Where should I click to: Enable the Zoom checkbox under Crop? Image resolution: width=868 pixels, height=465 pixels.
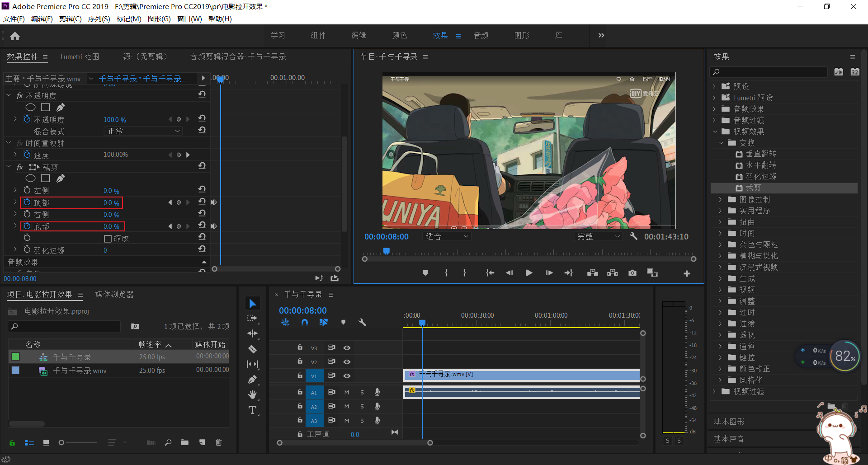(108, 239)
